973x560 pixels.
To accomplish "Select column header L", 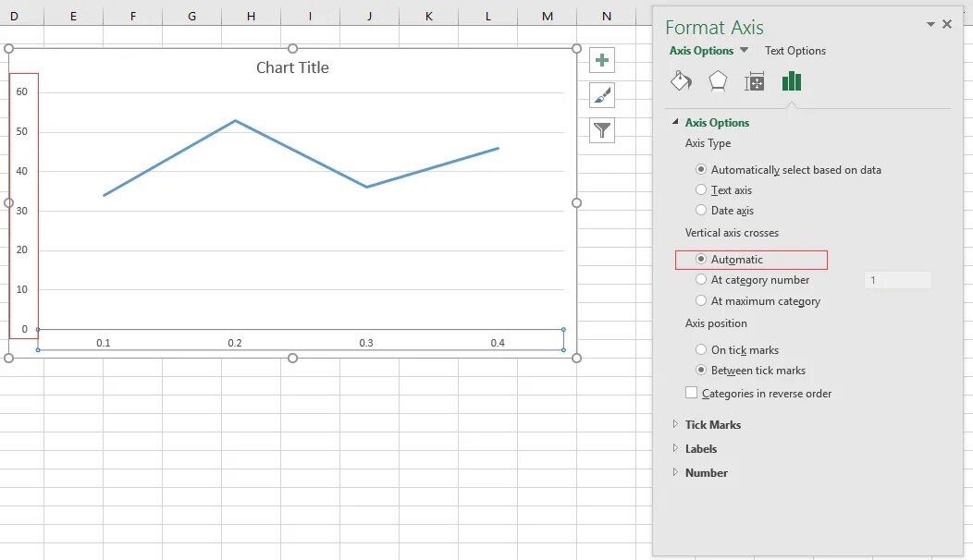I will [488, 16].
